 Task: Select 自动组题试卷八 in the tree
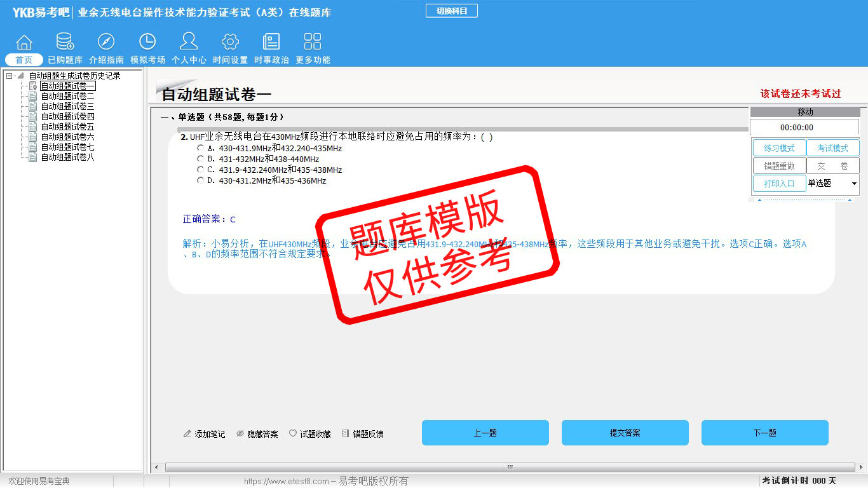tap(68, 157)
